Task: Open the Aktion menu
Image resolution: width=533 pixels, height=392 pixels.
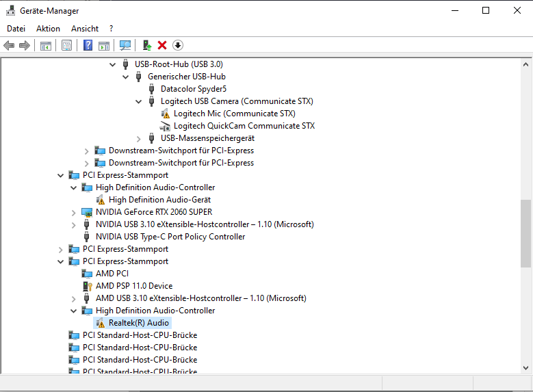Action: [49, 29]
